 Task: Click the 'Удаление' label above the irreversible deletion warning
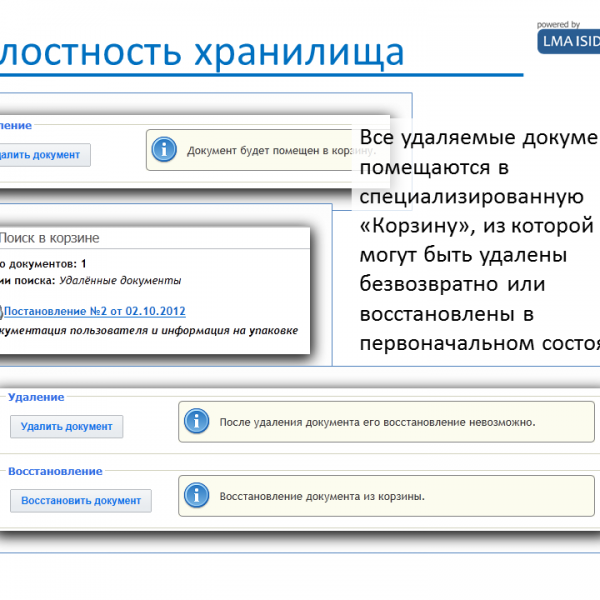(36, 397)
